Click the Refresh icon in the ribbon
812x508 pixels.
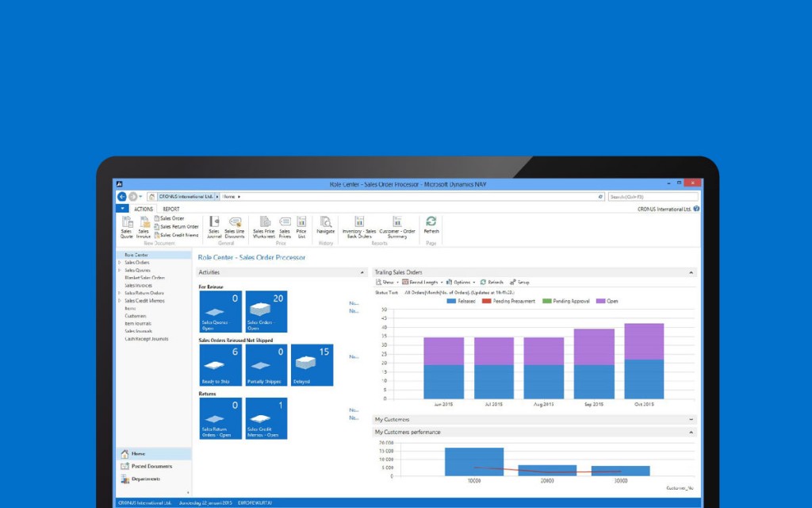(x=431, y=225)
